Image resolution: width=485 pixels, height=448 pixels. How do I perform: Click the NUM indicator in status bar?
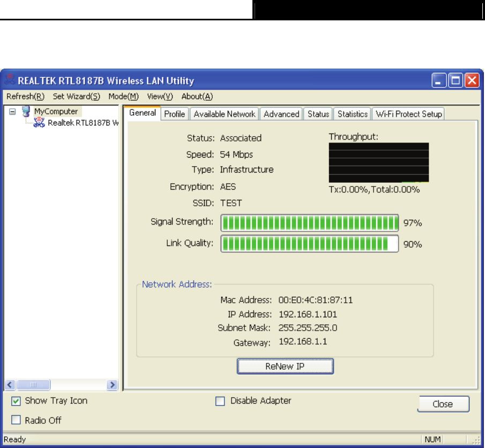point(432,439)
